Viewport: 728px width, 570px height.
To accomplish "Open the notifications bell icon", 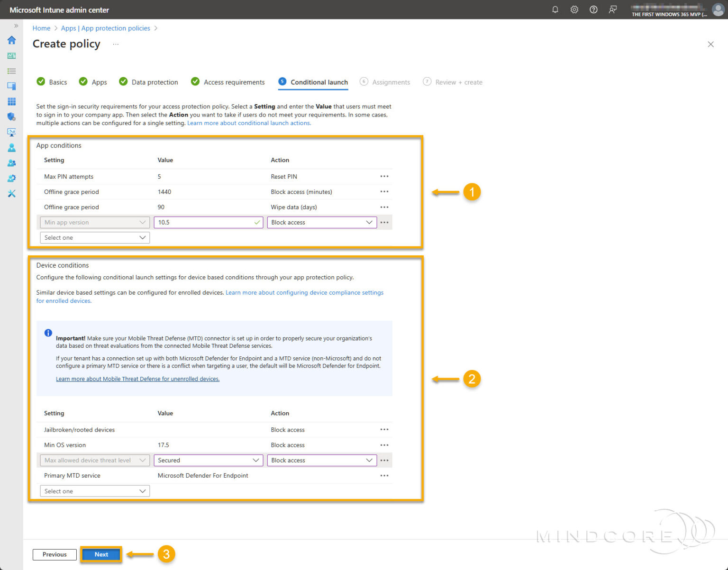I will [x=555, y=9].
